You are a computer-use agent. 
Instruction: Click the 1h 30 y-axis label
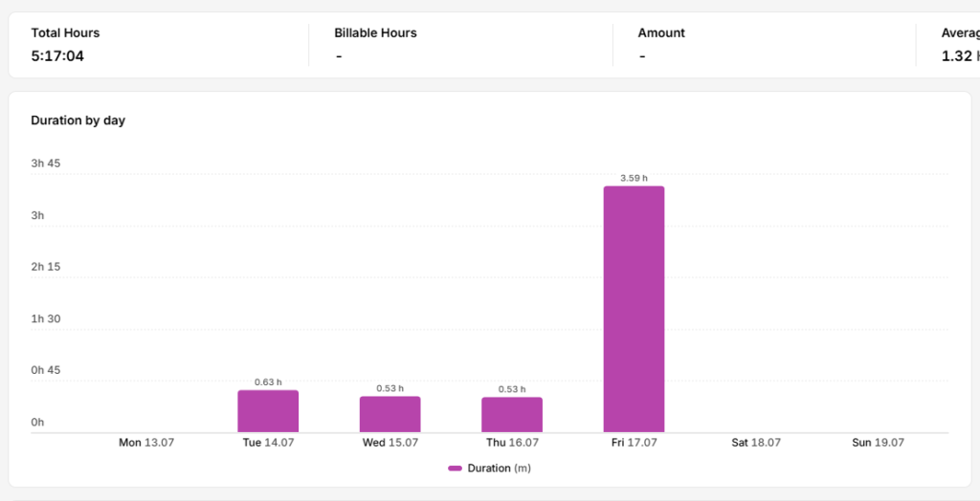tap(46, 318)
